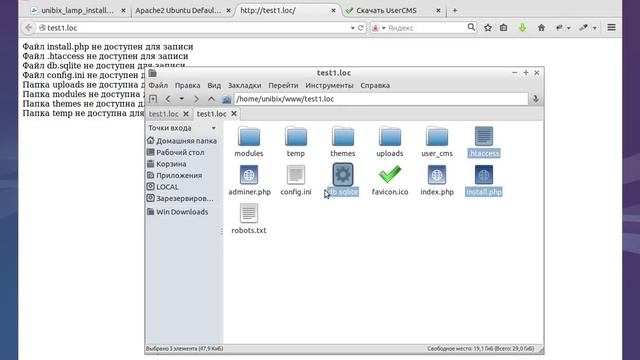The height and width of the screenshot is (360, 640).
Task: Bookmark page with browser star icon
Action: (x=488, y=28)
